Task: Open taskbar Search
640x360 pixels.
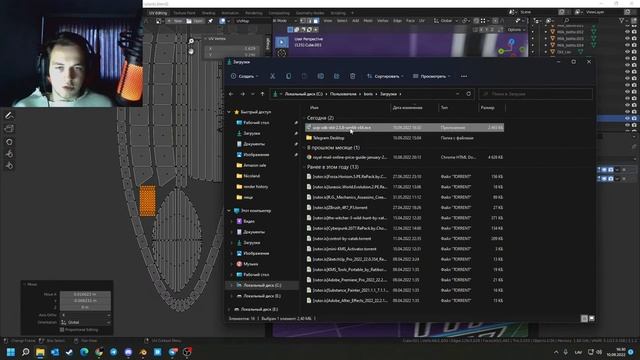Action: coord(25,352)
